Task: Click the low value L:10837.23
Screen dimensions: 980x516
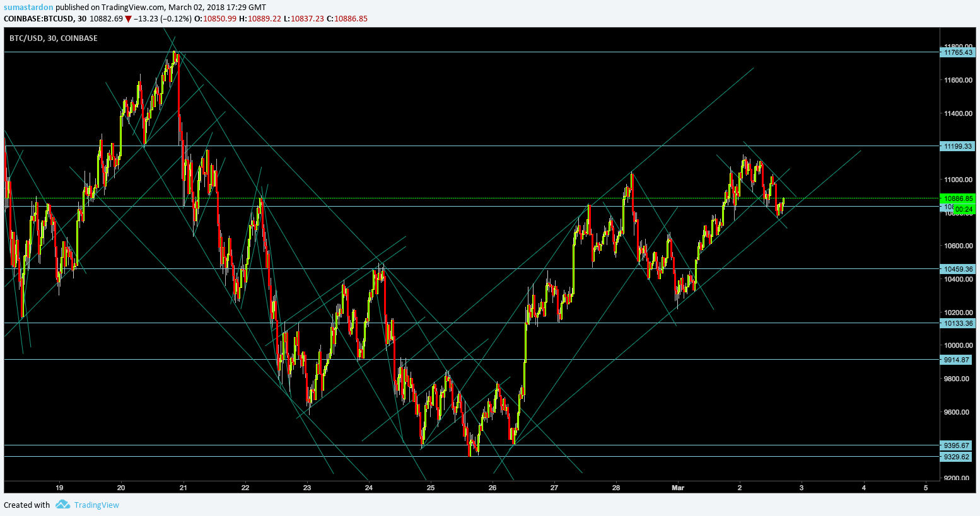Action: coord(303,19)
